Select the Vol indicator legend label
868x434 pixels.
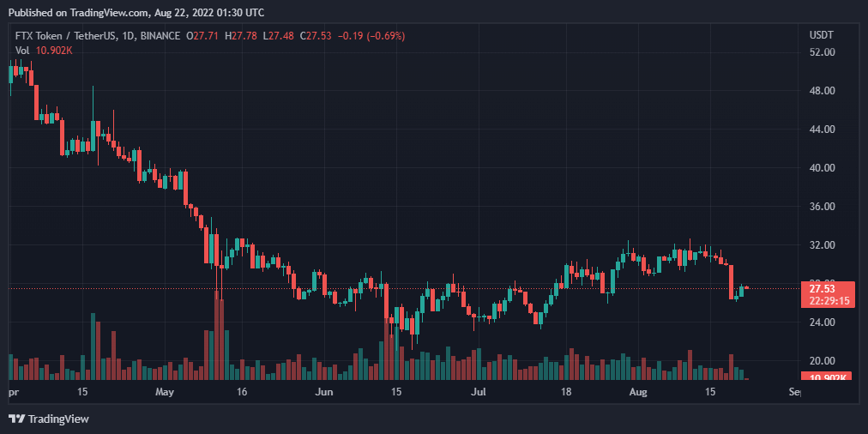point(21,51)
